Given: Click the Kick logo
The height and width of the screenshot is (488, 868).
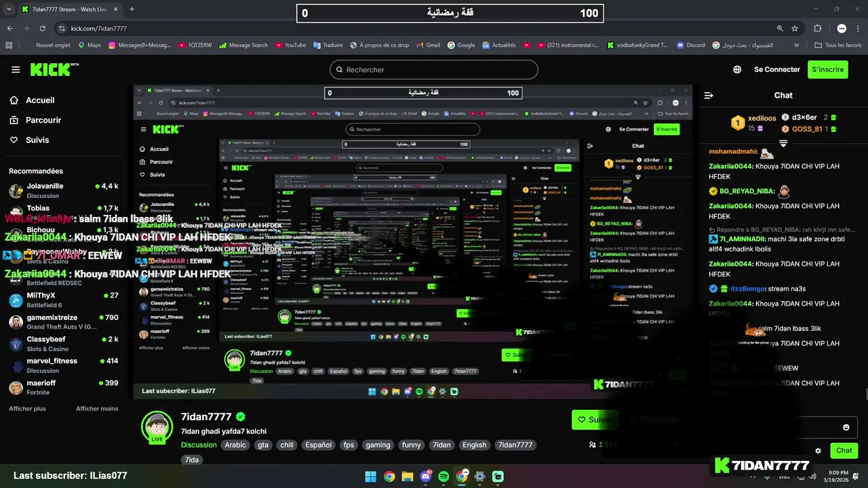Looking at the screenshot, I should click(54, 69).
